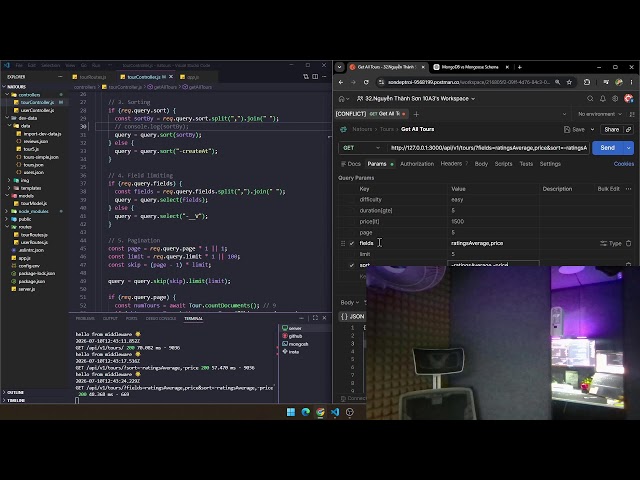Select the github terminal instance
The width and height of the screenshot is (640, 480).
tap(295, 336)
